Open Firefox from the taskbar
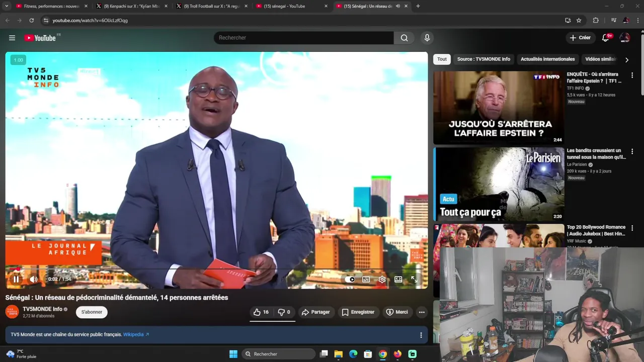Viewport: 644px width, 362px height. click(x=398, y=354)
